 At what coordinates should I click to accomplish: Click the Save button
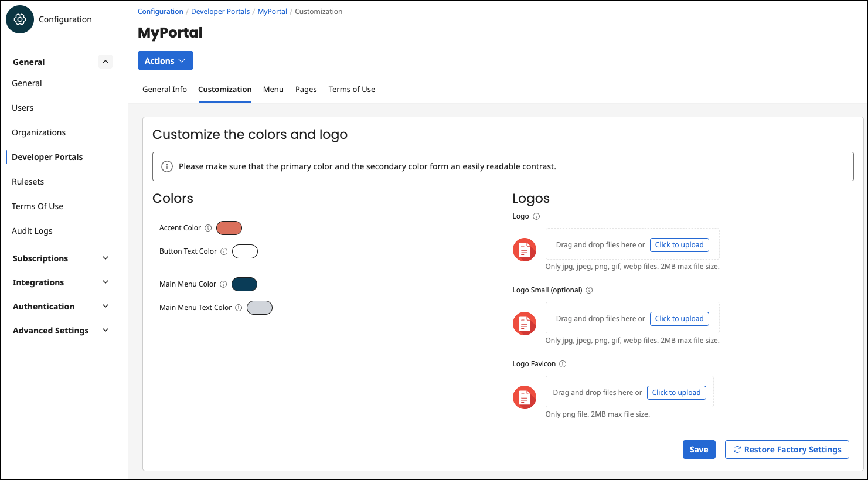tap(699, 449)
